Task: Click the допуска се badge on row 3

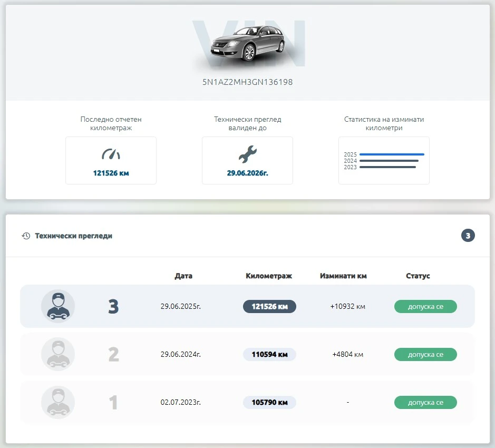Action: pyautogui.click(x=425, y=306)
